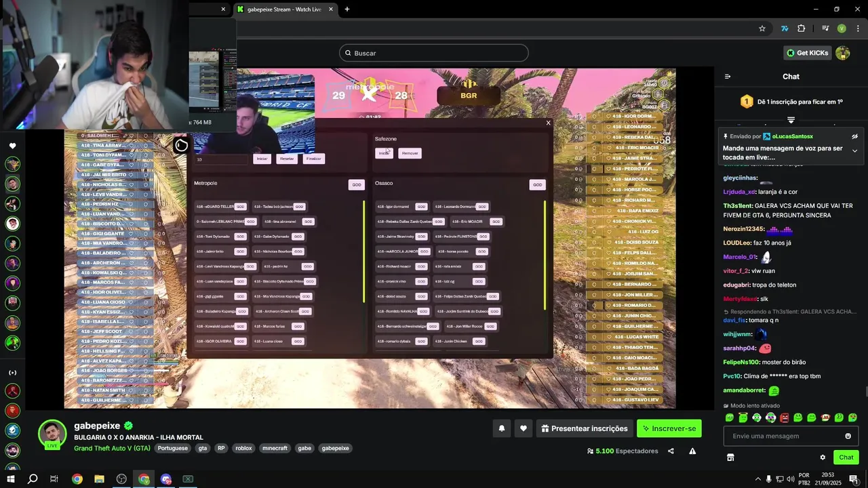Viewport: 868px width, 488px height.
Task: Click the Safezone Iniciar button
Action: (x=384, y=153)
